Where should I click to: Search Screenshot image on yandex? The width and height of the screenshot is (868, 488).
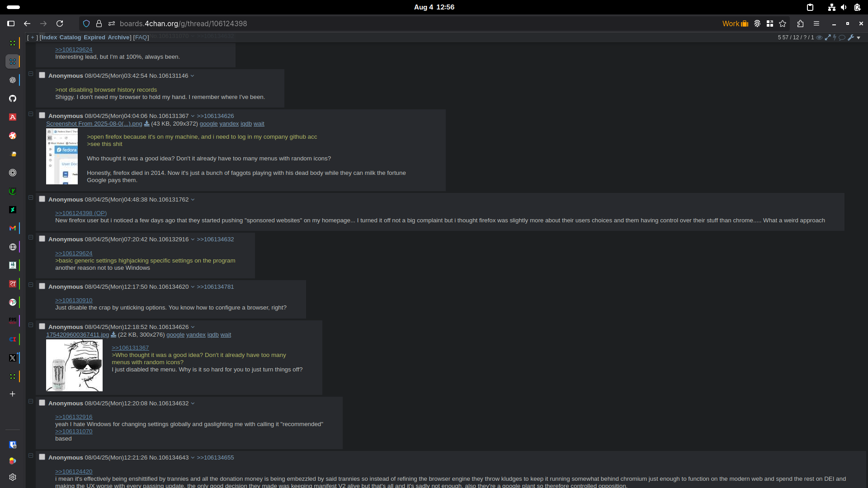click(x=229, y=124)
